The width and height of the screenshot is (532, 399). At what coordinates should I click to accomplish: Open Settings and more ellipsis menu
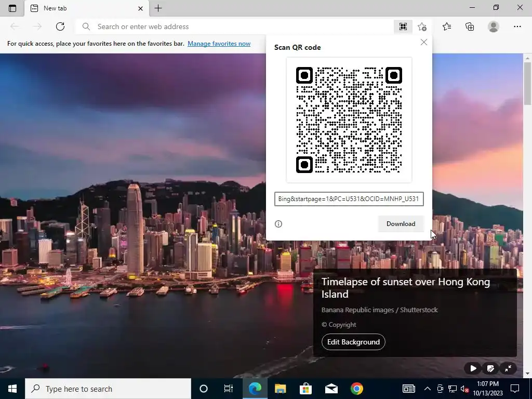tap(517, 26)
